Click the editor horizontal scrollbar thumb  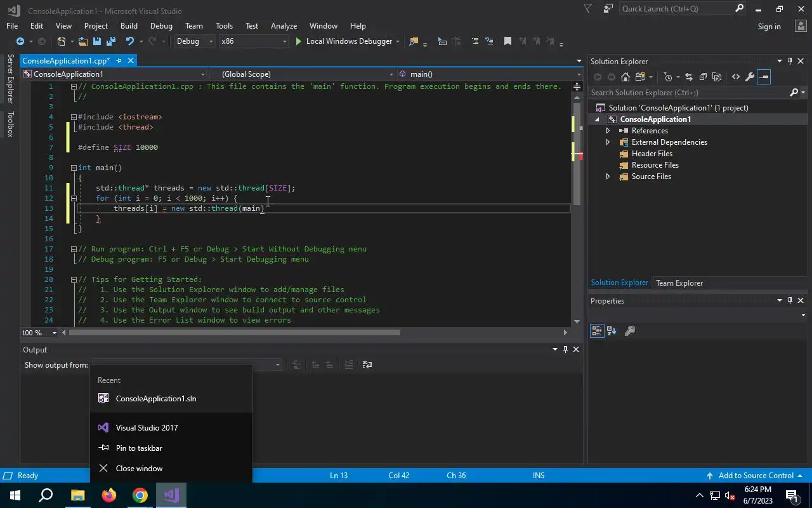click(235, 333)
